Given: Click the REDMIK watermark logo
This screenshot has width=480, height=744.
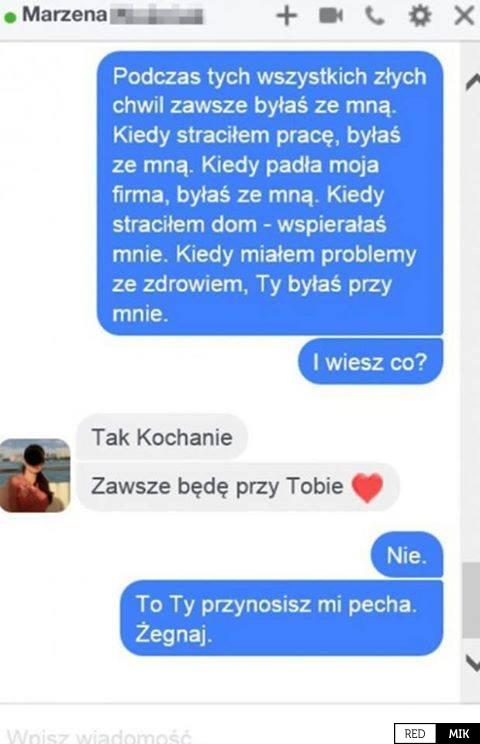Looking at the screenshot, I should point(437,733).
